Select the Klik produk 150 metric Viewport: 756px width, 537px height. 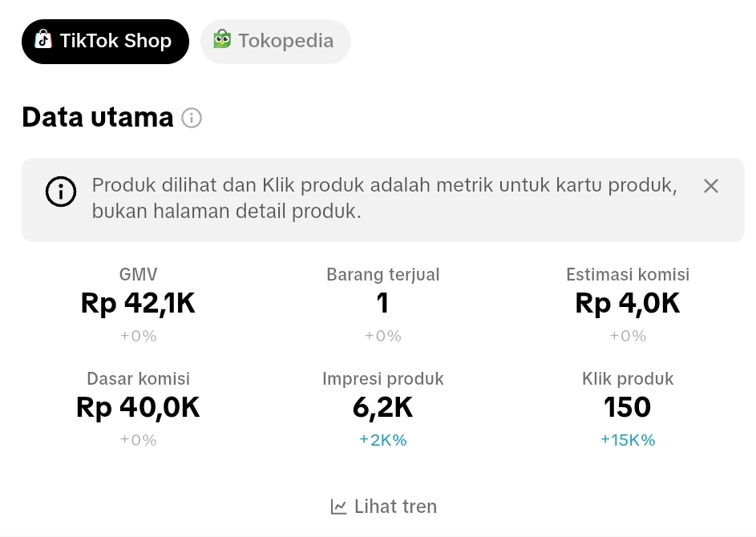pos(628,407)
